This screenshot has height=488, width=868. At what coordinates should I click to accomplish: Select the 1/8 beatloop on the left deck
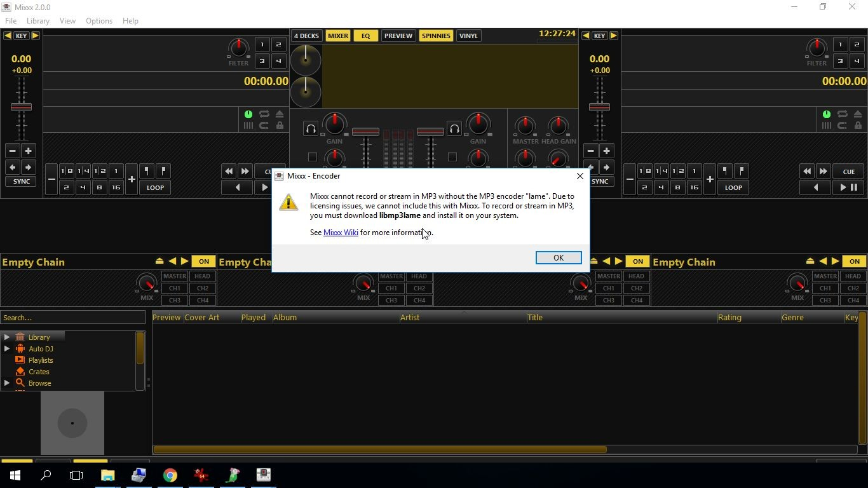pos(66,171)
